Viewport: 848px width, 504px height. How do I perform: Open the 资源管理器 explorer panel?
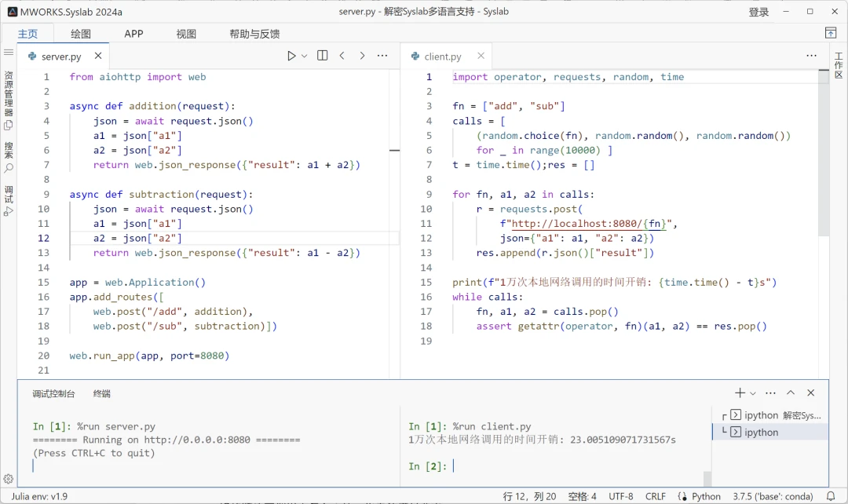[9, 100]
